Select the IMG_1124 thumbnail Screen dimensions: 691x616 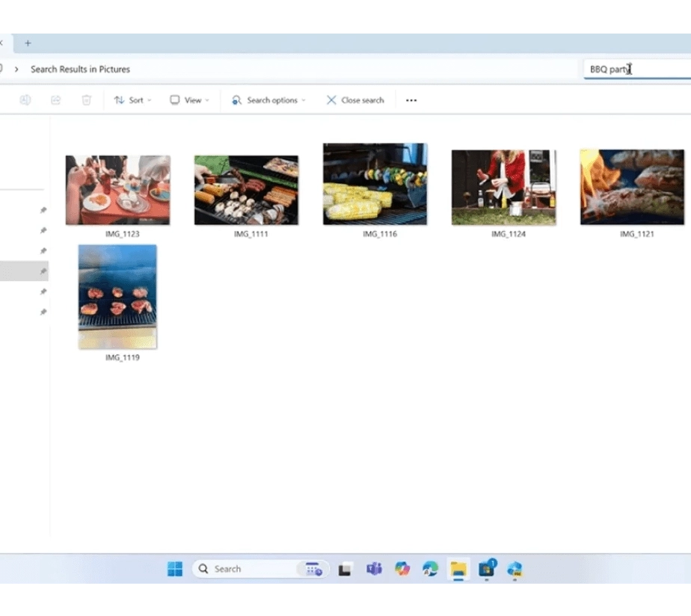pos(504,188)
